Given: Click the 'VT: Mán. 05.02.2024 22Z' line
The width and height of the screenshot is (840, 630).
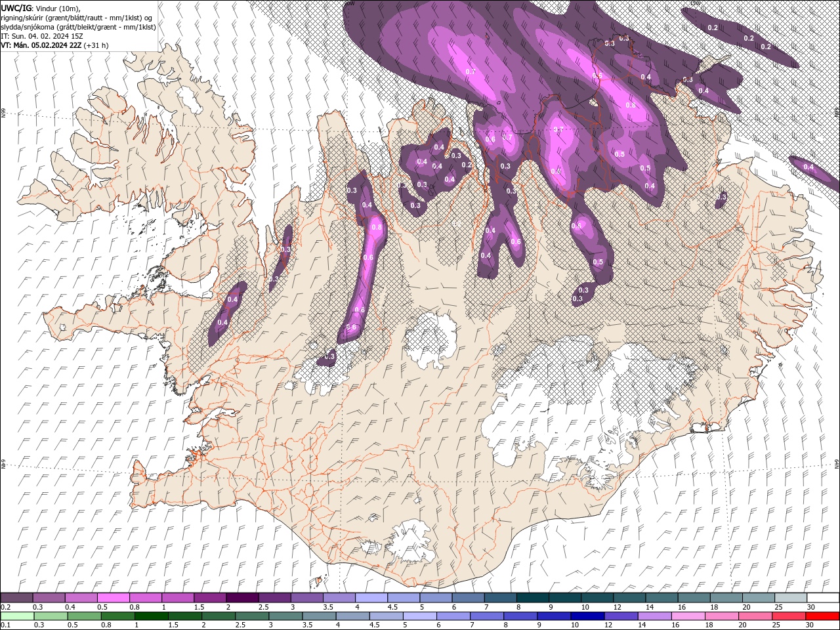Looking at the screenshot, I should [x=42, y=45].
